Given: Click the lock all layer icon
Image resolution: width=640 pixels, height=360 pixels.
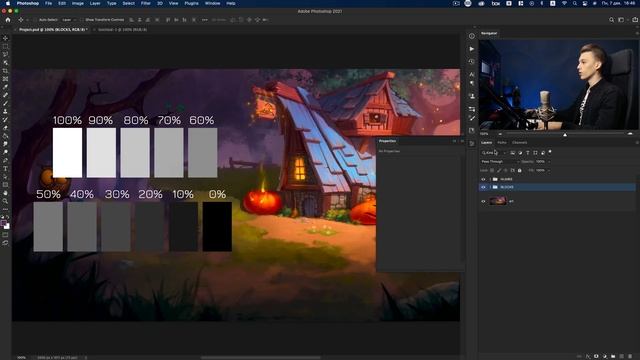Looking at the screenshot, I should pyautogui.click(x=520, y=170).
